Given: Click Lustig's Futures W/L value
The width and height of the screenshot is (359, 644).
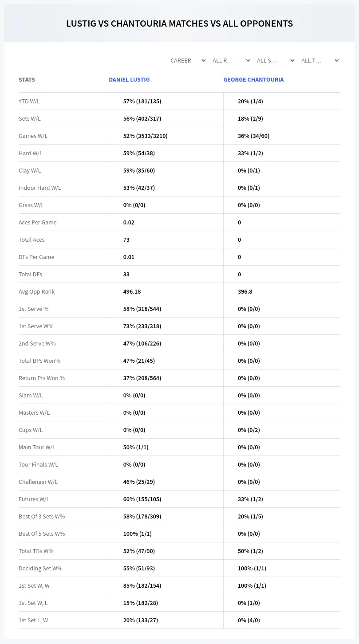Looking at the screenshot, I should [x=142, y=499].
